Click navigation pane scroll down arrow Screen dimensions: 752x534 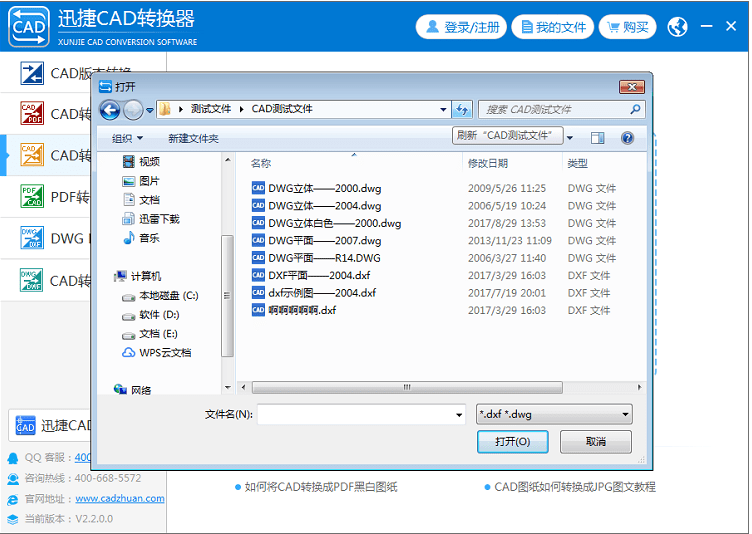(227, 388)
